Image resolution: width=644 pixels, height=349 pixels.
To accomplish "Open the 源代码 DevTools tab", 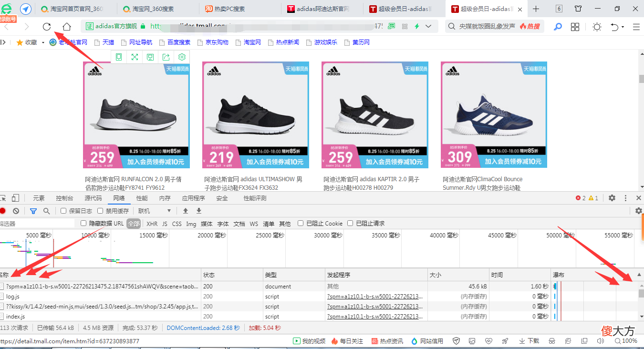I will point(93,198).
